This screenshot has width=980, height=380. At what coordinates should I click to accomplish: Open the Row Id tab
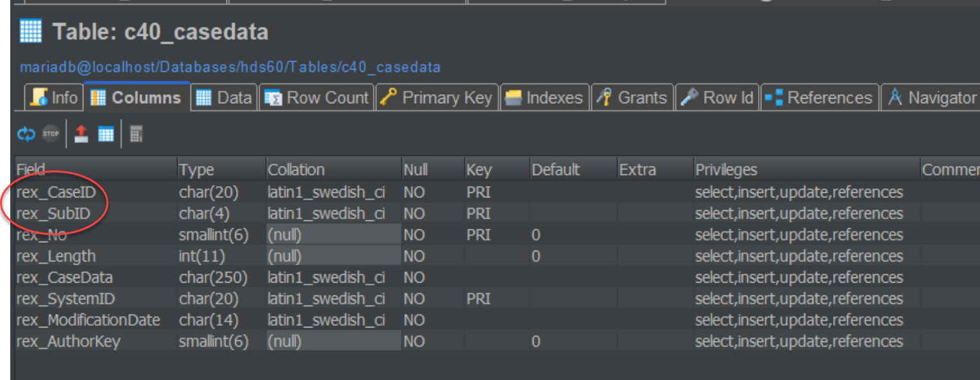tap(718, 97)
